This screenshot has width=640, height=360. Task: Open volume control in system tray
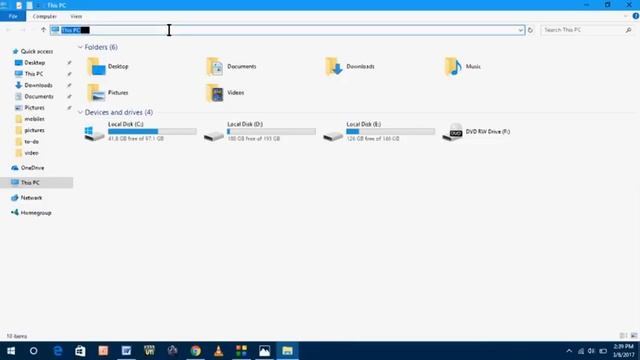pyautogui.click(x=591, y=351)
